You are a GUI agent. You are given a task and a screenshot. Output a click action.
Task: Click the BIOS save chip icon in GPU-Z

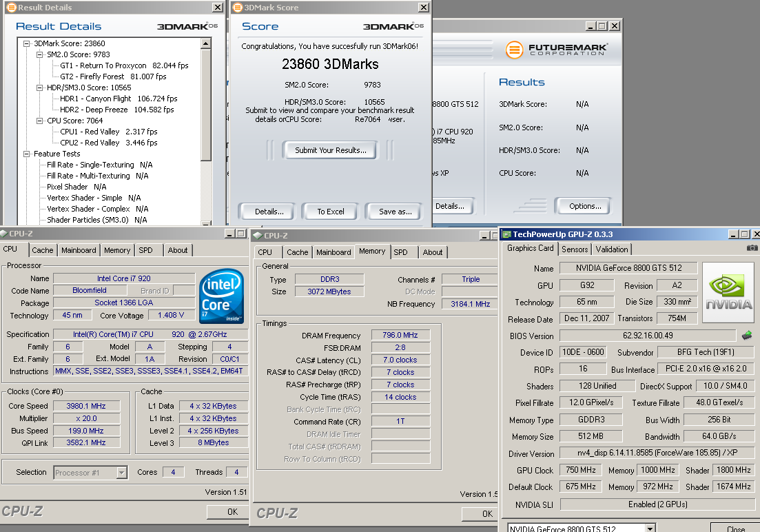coord(747,335)
